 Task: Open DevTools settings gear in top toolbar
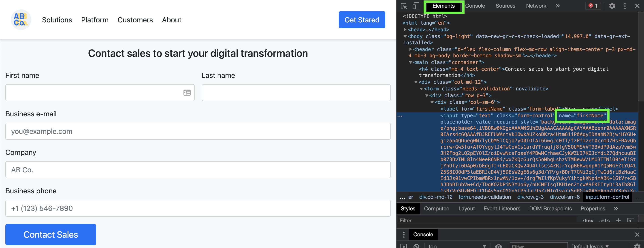[612, 6]
